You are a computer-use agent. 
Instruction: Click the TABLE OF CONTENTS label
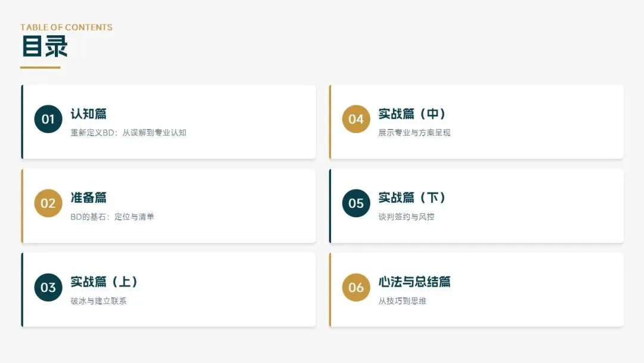(66, 27)
